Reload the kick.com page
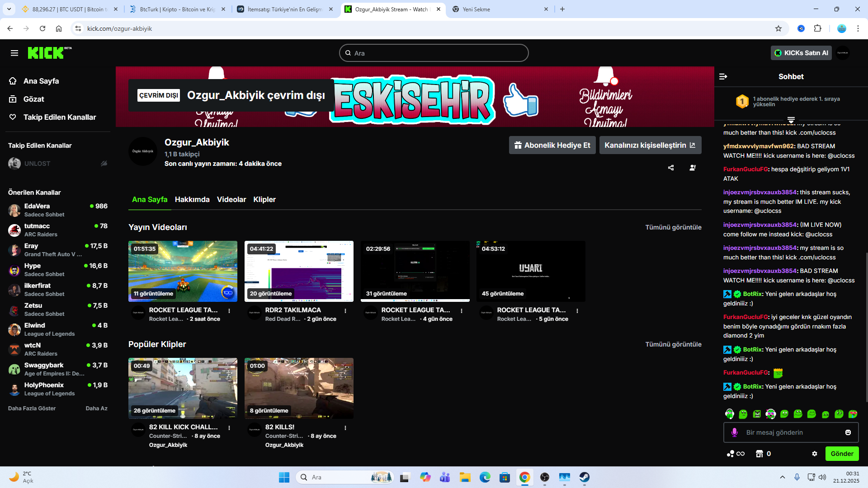 tap(42, 28)
